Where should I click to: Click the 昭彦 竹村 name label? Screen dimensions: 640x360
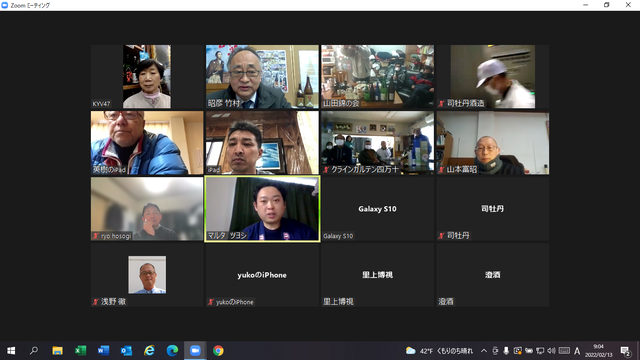[224, 104]
